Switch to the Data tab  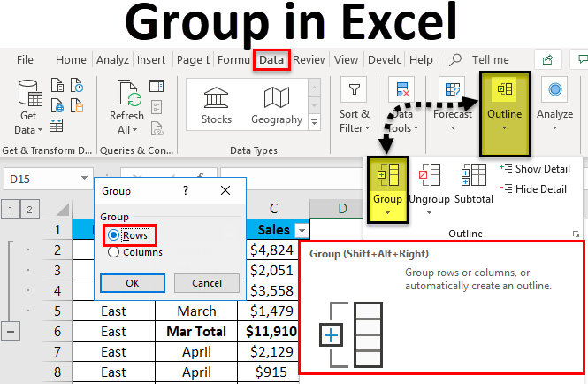(271, 59)
